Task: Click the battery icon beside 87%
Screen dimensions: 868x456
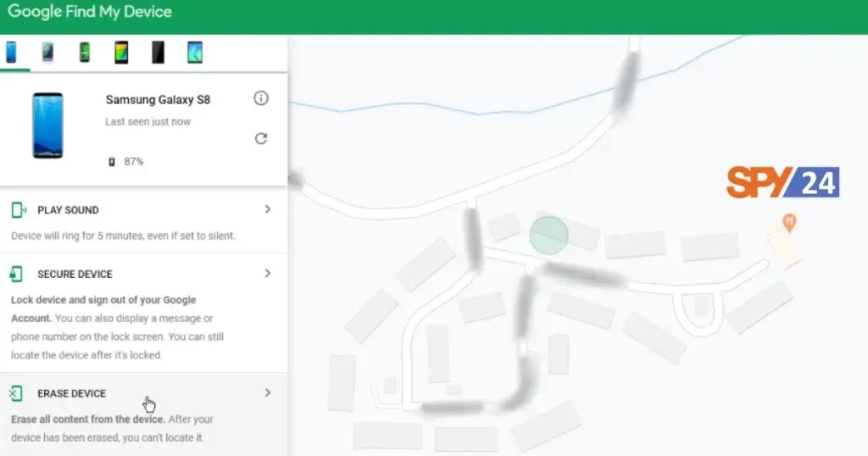Action: click(x=112, y=162)
